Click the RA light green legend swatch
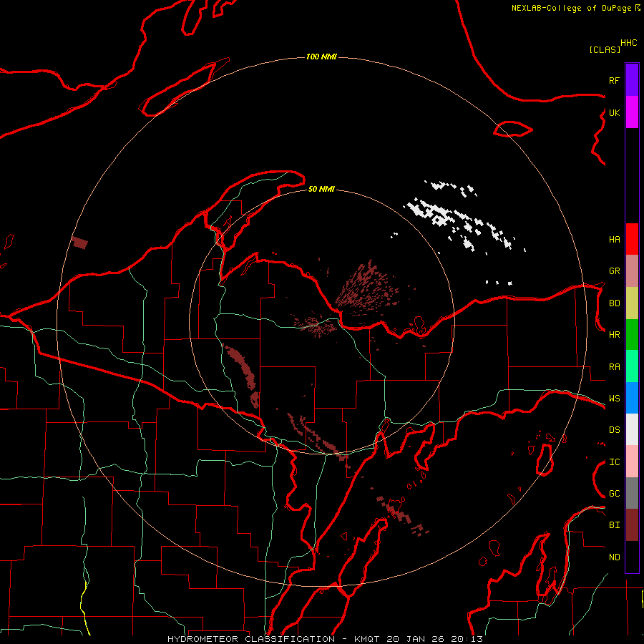The height and width of the screenshot is (644, 644). coord(632,366)
